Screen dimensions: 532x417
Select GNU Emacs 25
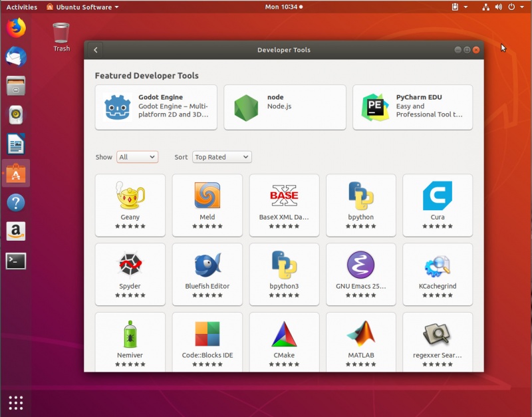point(360,274)
